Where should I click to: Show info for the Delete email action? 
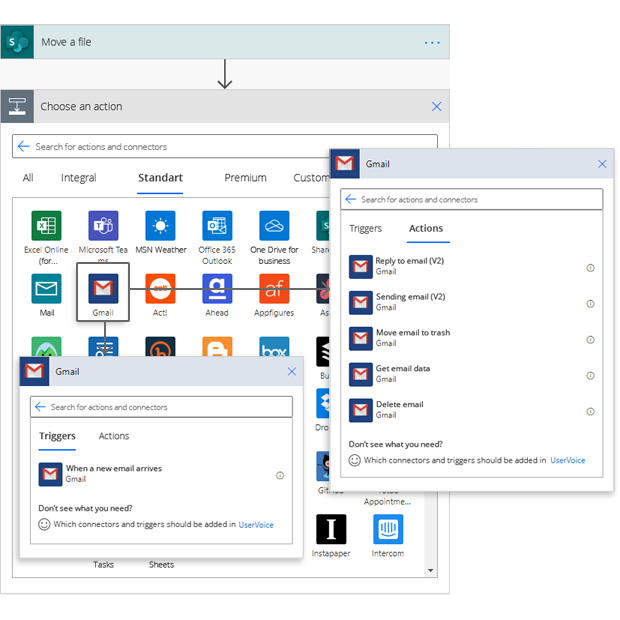point(590,411)
